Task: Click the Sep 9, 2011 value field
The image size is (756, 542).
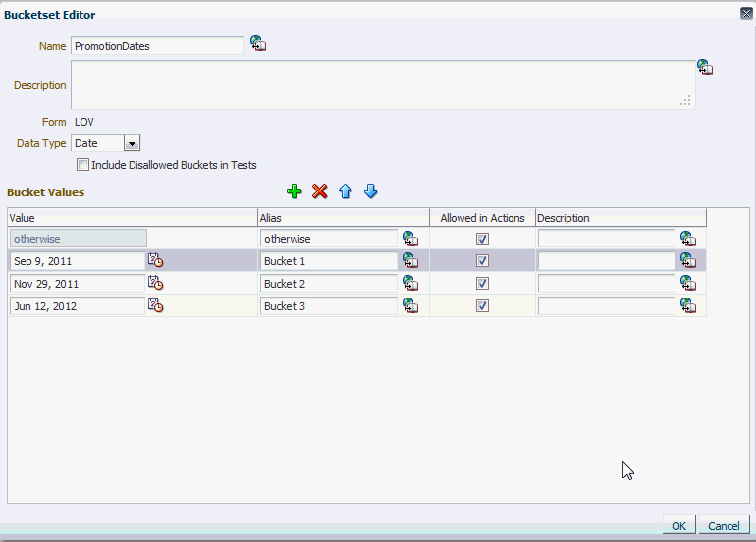Action: coord(78,261)
